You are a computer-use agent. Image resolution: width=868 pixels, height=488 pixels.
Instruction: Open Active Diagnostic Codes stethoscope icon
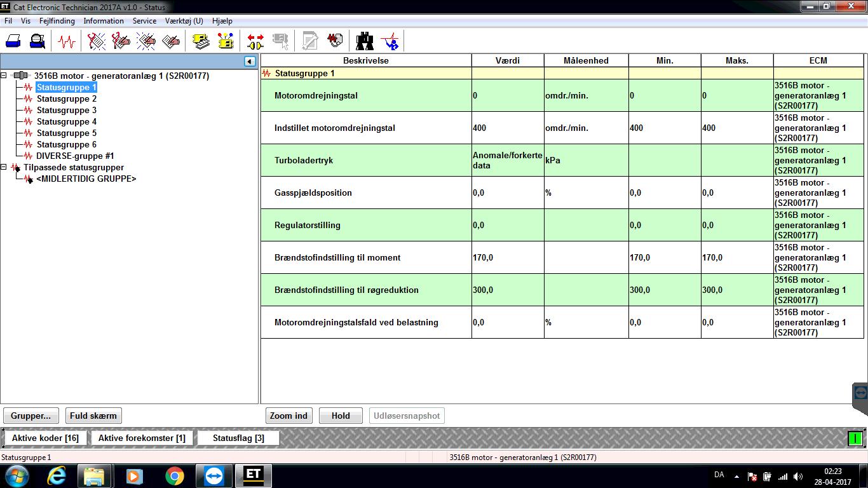tap(97, 42)
